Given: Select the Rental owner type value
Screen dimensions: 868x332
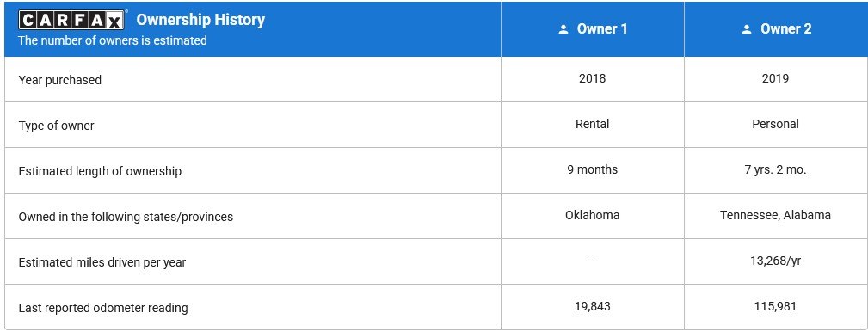Looking at the screenshot, I should (x=593, y=124).
